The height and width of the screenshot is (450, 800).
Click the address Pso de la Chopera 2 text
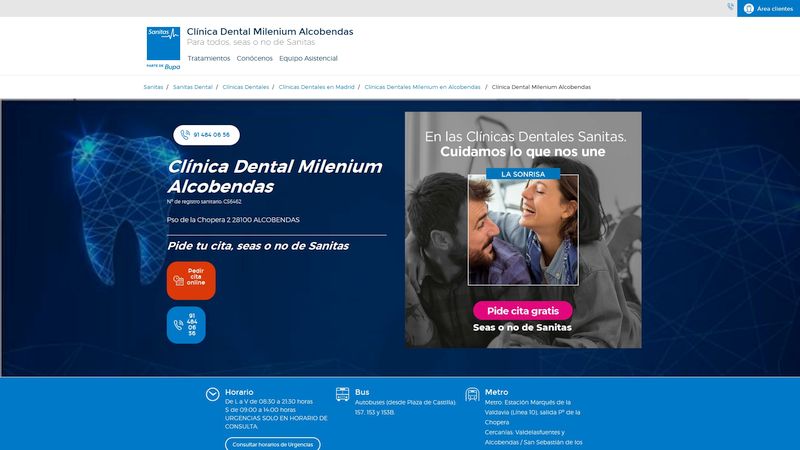coord(233,220)
